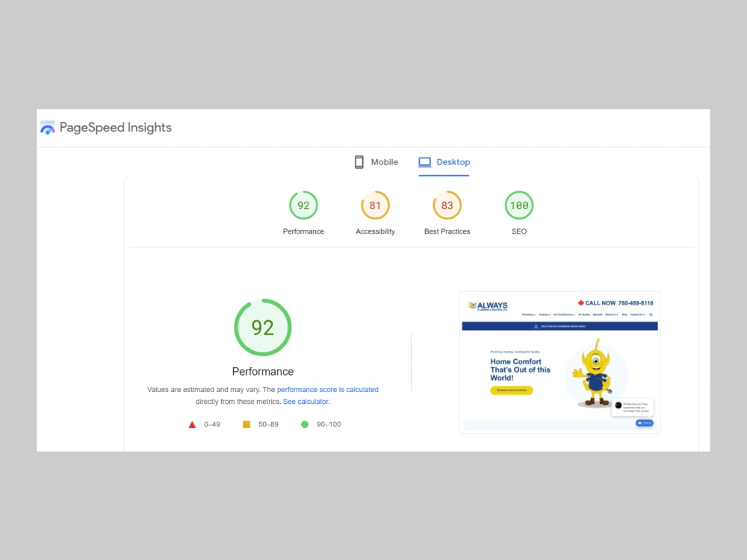Click the chat popup message in thumbnail

tap(633, 408)
